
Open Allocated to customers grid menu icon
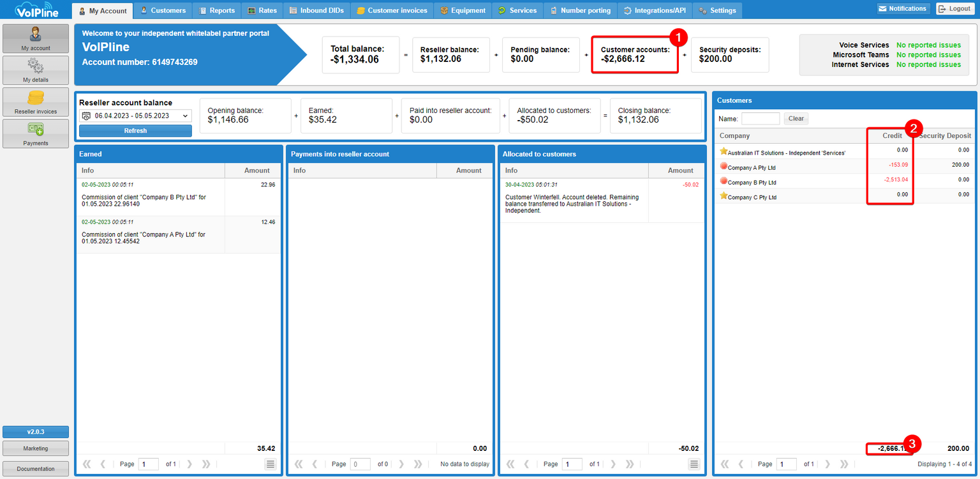[694, 464]
